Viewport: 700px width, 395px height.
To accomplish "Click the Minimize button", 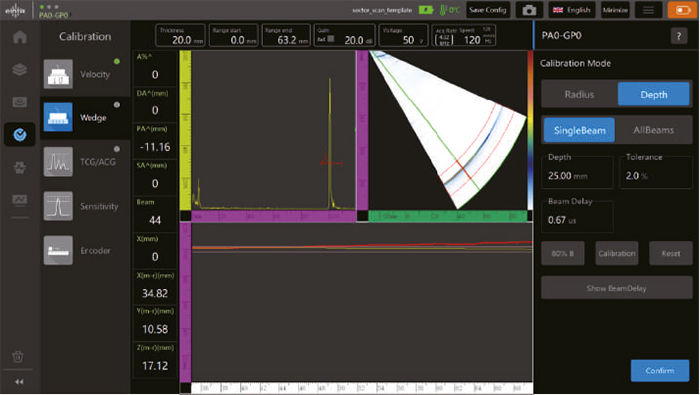I will [x=615, y=10].
